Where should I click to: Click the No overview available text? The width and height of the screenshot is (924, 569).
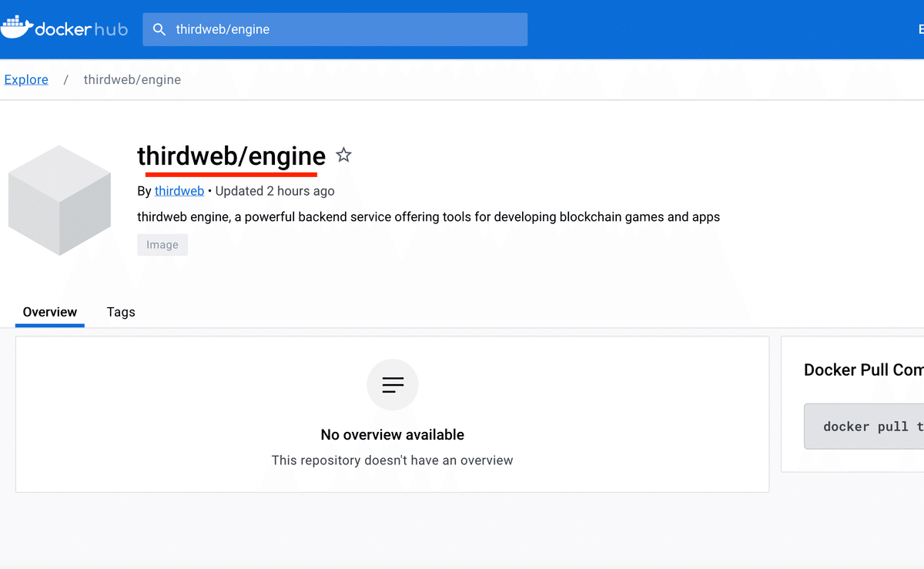(x=393, y=435)
